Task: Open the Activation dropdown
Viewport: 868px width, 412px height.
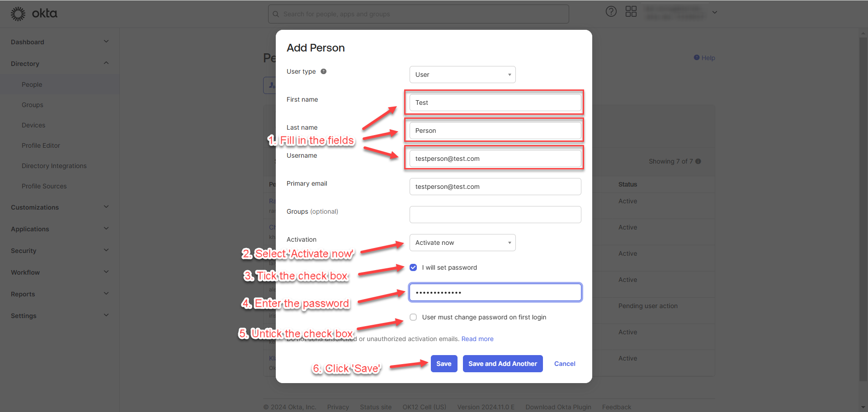Action: point(462,243)
